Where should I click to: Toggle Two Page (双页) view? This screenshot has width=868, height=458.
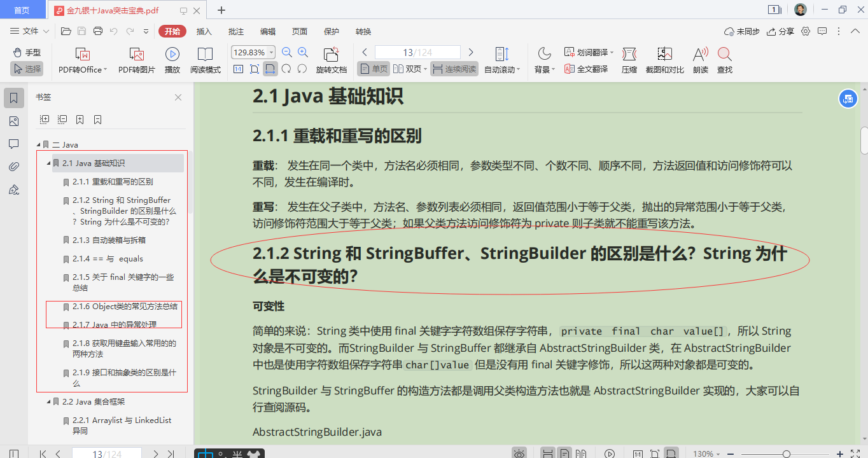[410, 69]
